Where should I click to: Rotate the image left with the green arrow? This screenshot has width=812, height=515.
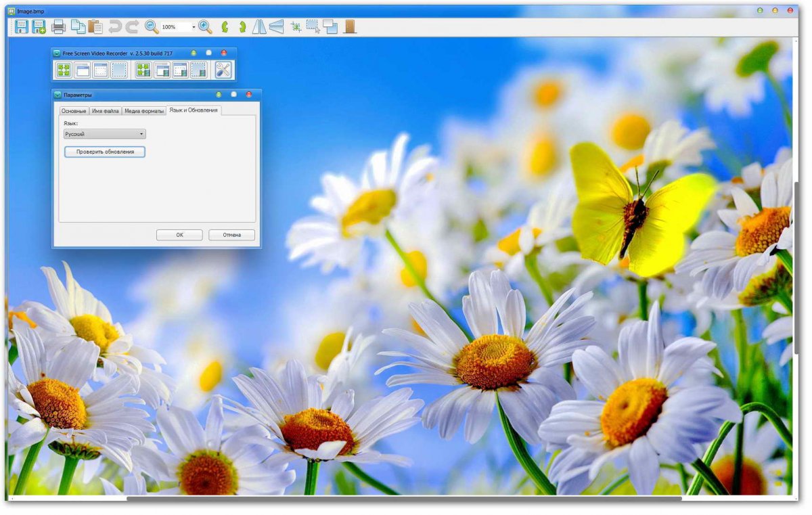click(x=225, y=27)
